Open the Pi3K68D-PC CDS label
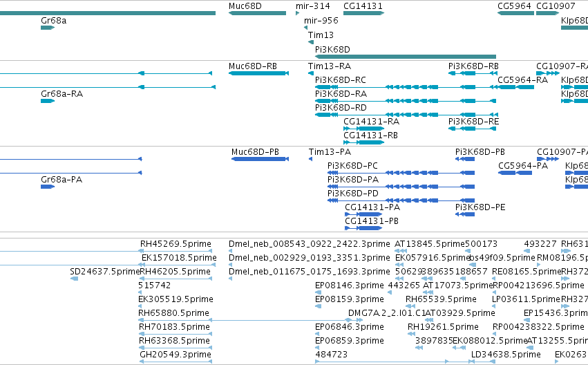This screenshot has height=365, width=588. (x=352, y=166)
